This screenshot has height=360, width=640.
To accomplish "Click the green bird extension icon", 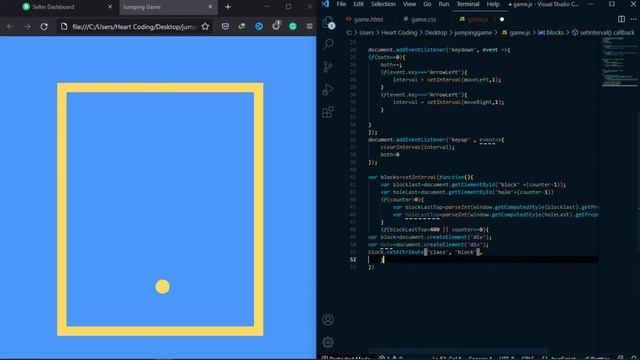I will click(242, 27).
